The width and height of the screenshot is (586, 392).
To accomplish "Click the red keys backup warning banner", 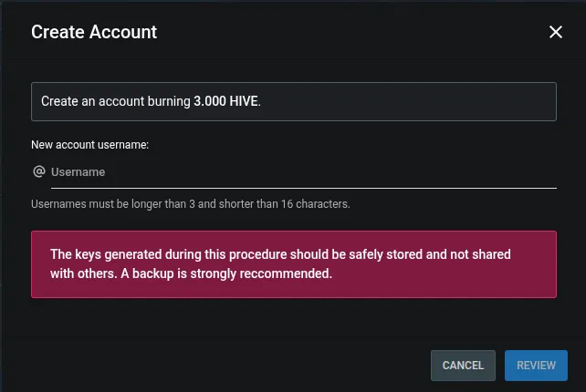I will [x=294, y=264].
